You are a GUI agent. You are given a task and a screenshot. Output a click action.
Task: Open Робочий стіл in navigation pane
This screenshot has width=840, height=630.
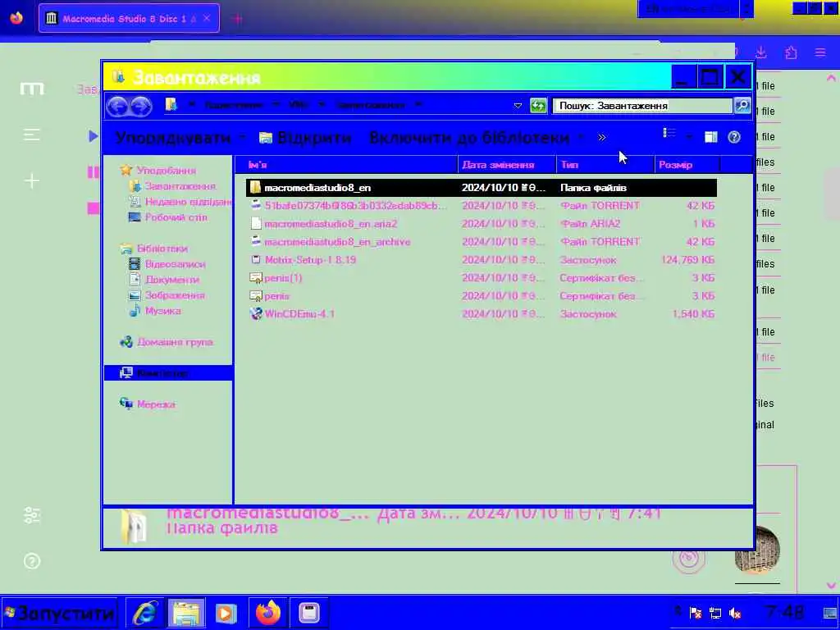point(168,217)
